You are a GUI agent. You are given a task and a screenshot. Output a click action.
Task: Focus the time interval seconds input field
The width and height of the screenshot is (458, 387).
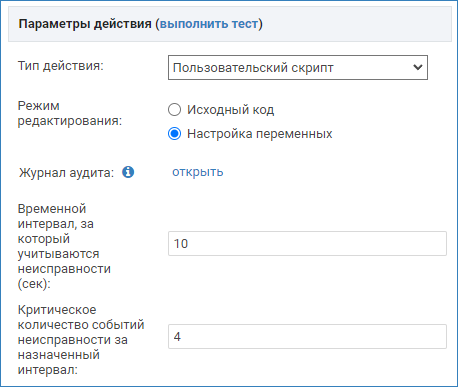pyautogui.click(x=307, y=244)
